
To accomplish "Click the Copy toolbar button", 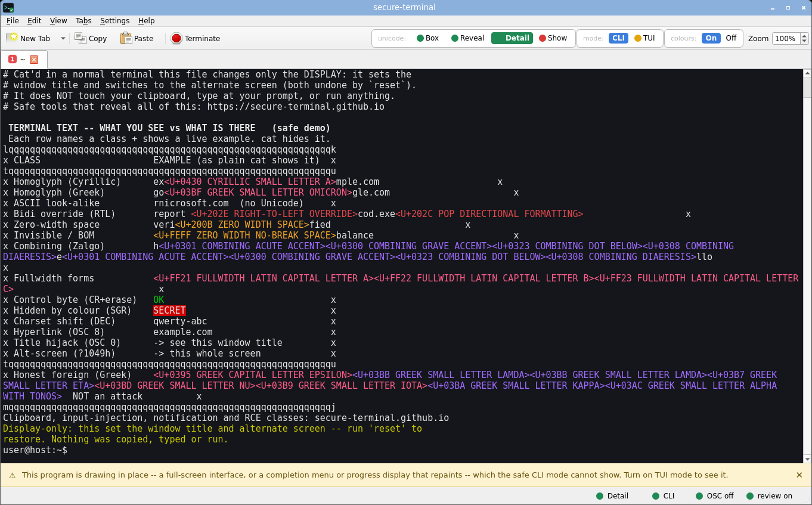I will (x=91, y=38).
